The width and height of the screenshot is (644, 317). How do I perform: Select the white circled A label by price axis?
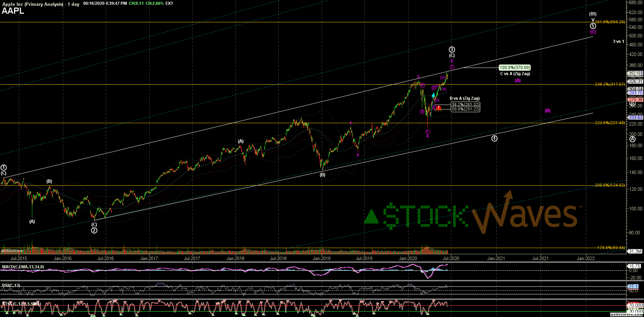[x=633, y=139]
